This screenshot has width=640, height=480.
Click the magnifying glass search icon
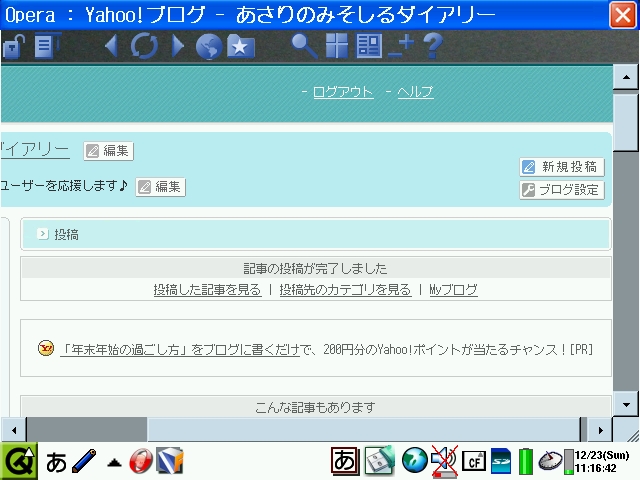click(x=304, y=46)
